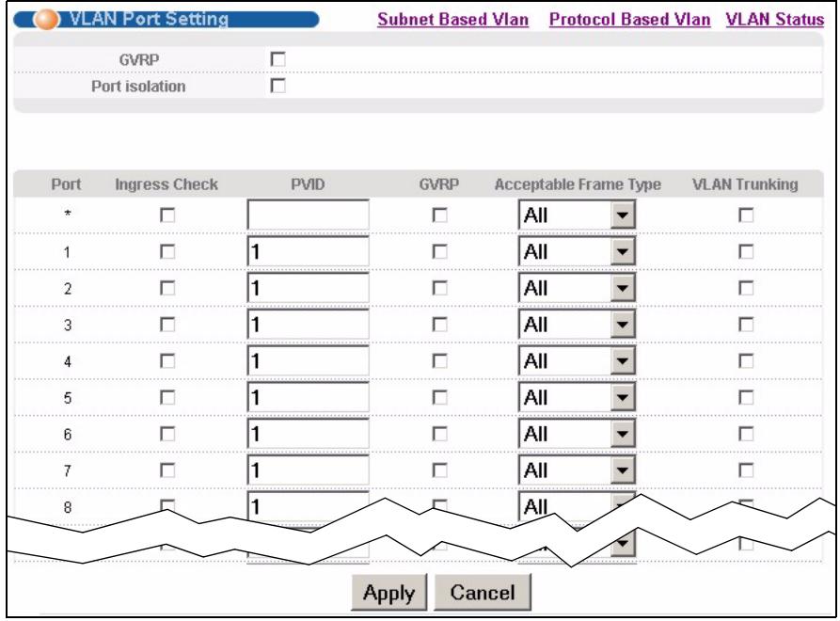Enable VLAN Trunking on port 1
The width and height of the screenshot is (840, 621).
pyautogui.click(x=746, y=251)
